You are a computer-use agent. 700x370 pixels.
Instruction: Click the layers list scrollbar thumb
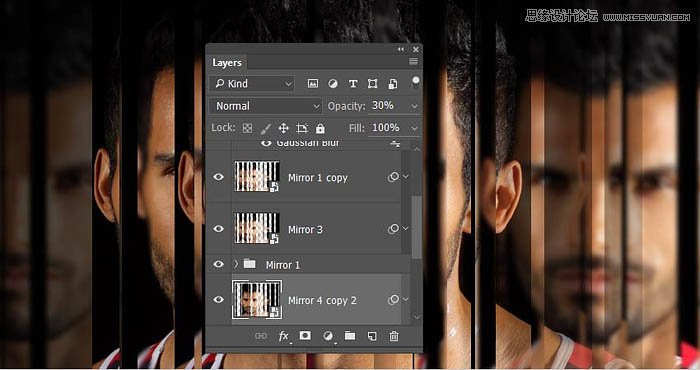[416, 228]
